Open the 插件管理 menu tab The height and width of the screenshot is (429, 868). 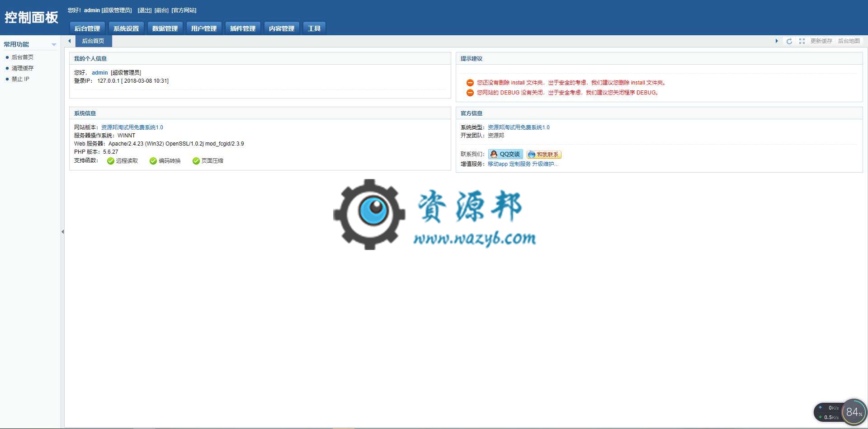tap(243, 28)
